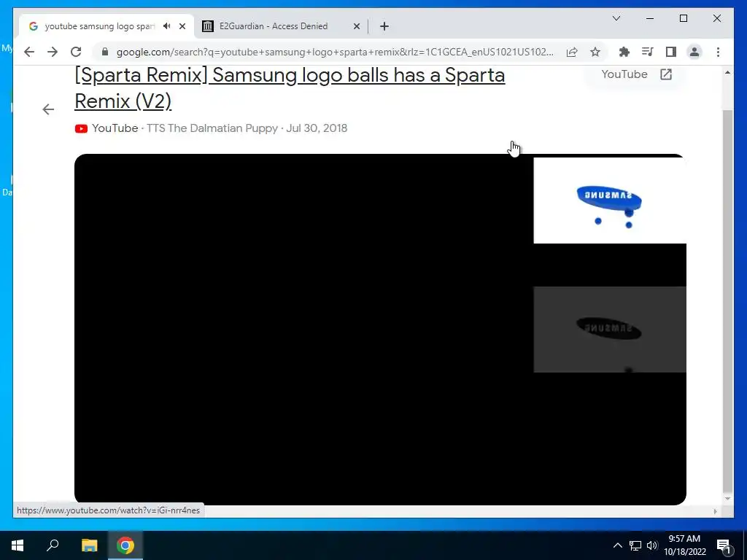Image resolution: width=747 pixels, height=560 pixels.
Task: Minimize the Chrome window
Action: [650, 18]
